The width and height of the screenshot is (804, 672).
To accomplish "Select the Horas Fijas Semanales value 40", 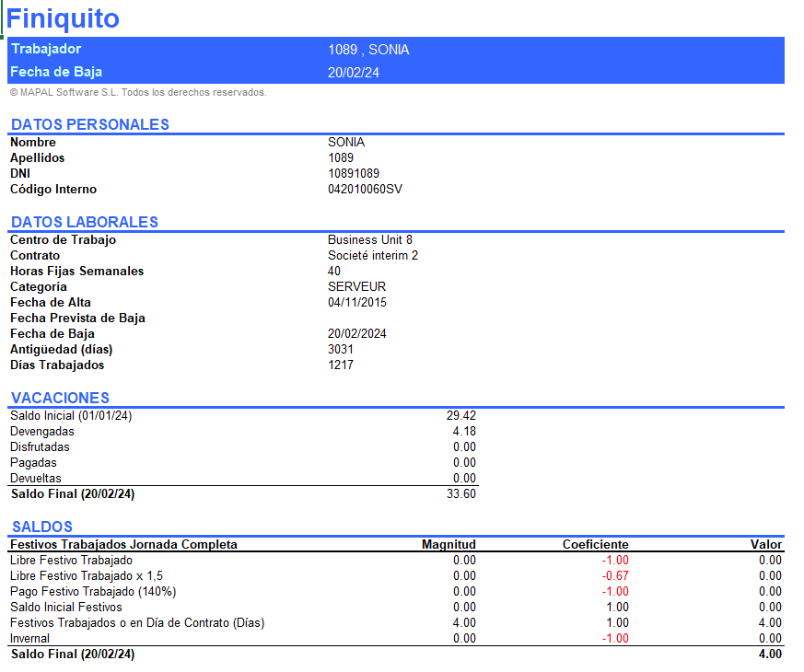I will coord(333,272).
